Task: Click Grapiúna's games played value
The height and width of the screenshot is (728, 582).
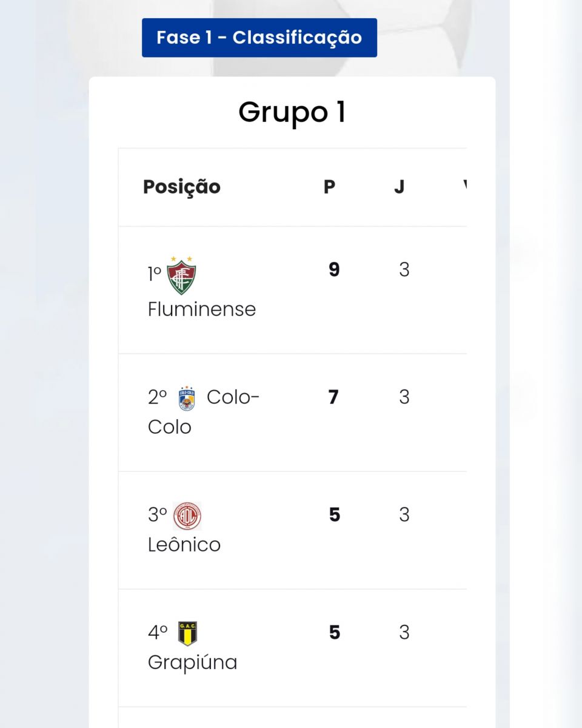Action: tap(404, 633)
